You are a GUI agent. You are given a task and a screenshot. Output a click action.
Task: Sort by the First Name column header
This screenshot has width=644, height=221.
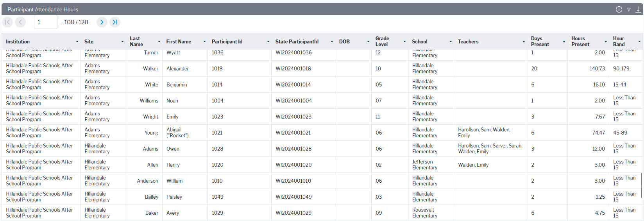[179, 41]
